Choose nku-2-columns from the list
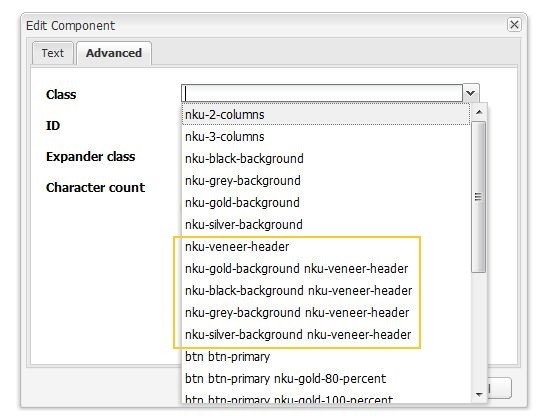 point(325,114)
